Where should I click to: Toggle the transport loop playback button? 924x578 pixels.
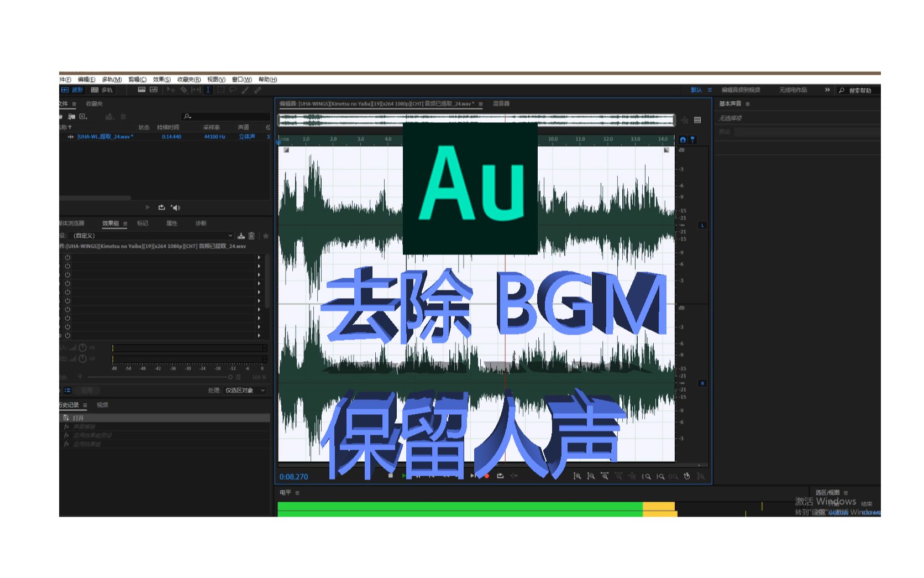(x=500, y=476)
